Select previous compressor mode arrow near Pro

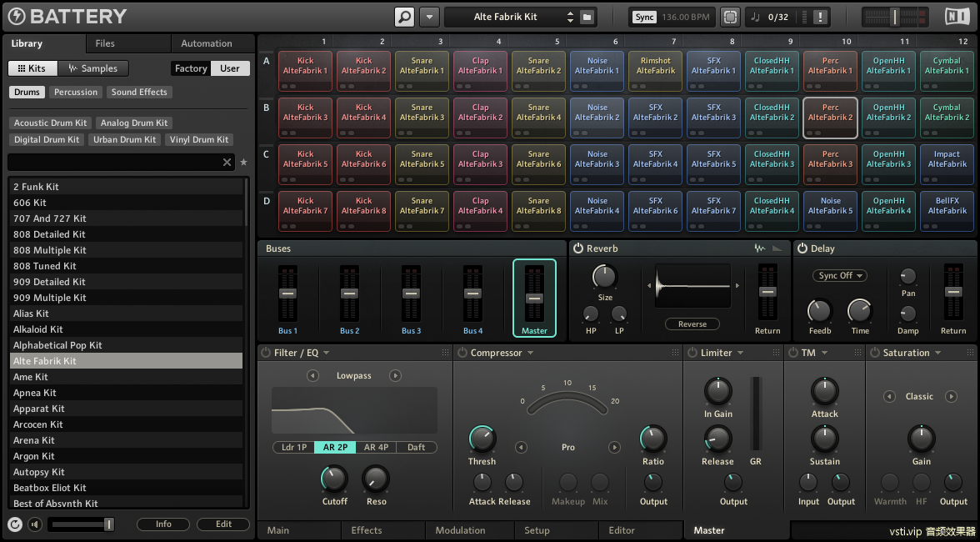pyautogui.click(x=521, y=447)
